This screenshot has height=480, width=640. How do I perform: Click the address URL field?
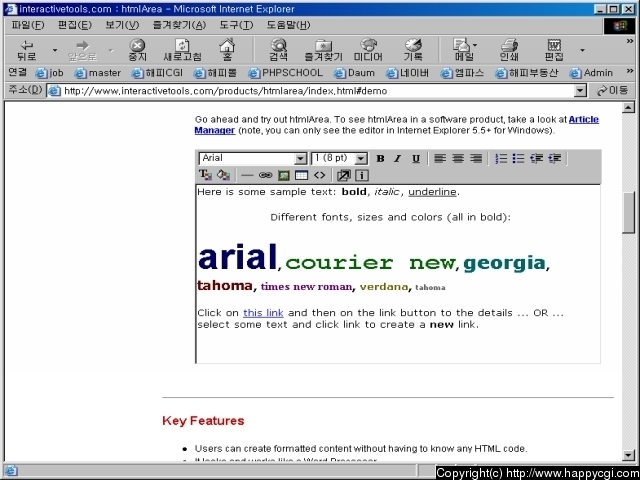[x=310, y=91]
